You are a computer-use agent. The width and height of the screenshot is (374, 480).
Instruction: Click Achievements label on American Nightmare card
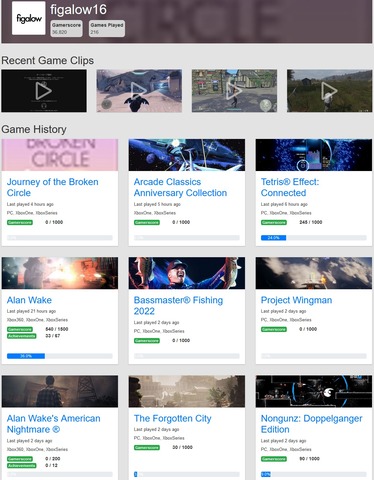click(x=21, y=466)
